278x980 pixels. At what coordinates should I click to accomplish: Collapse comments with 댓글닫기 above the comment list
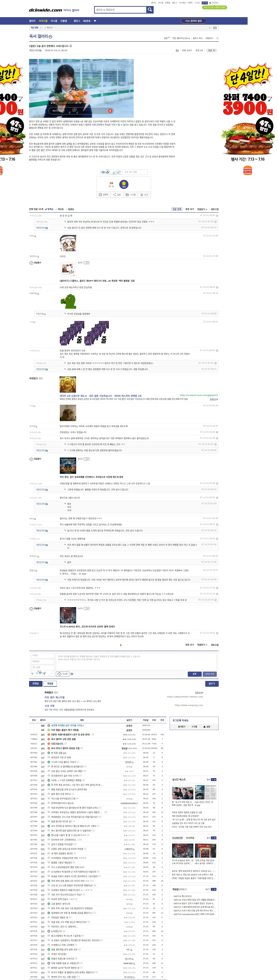point(202,209)
